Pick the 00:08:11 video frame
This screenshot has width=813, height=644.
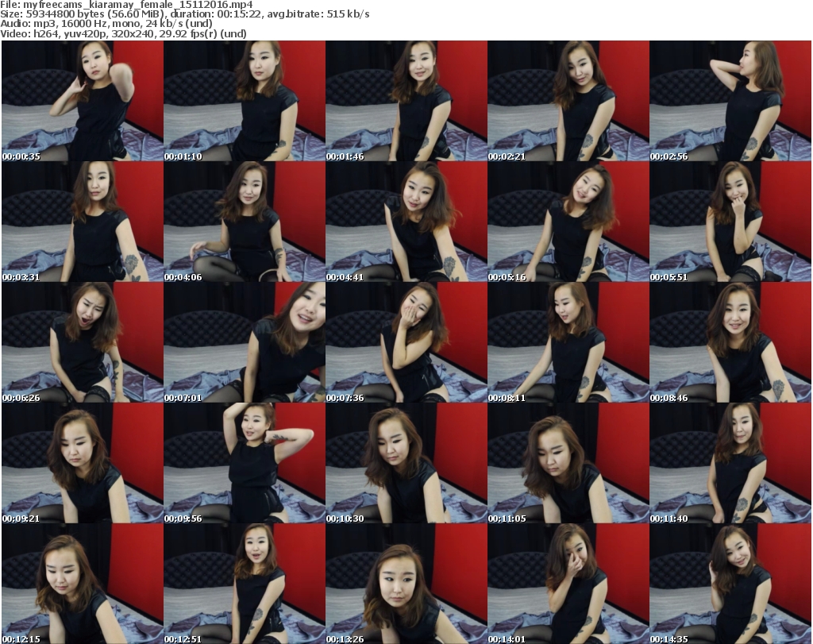[568, 343]
